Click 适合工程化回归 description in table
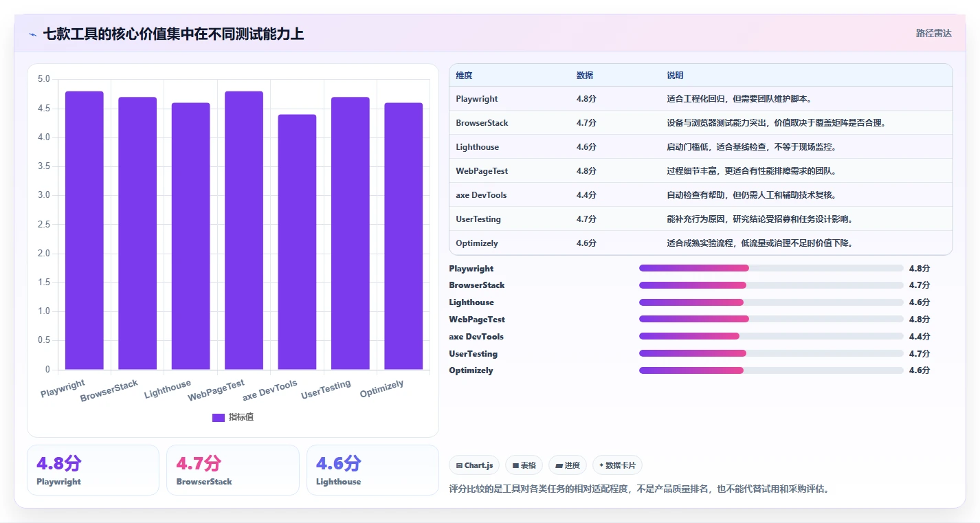Viewport: 980px width, 523px height. tap(739, 99)
